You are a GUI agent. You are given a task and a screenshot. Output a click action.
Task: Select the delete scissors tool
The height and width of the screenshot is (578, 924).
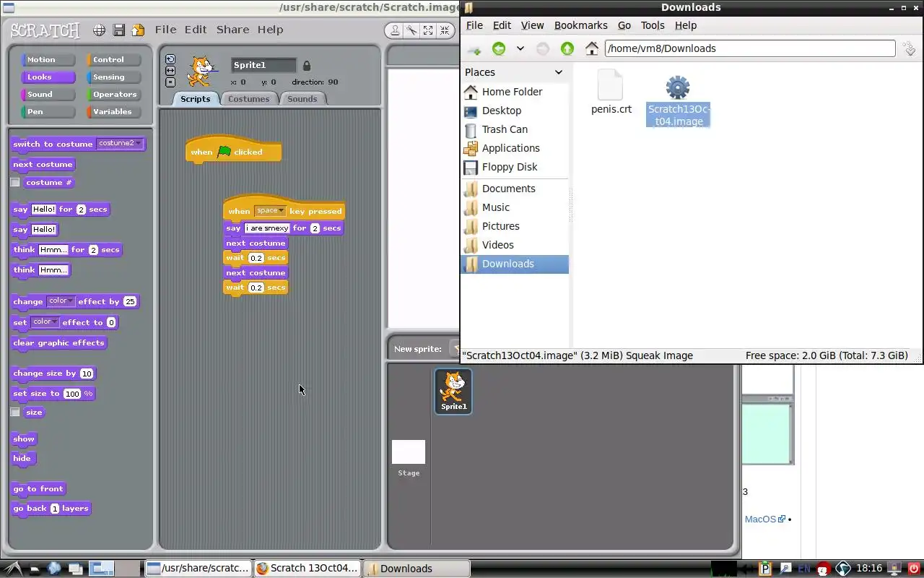[411, 30]
